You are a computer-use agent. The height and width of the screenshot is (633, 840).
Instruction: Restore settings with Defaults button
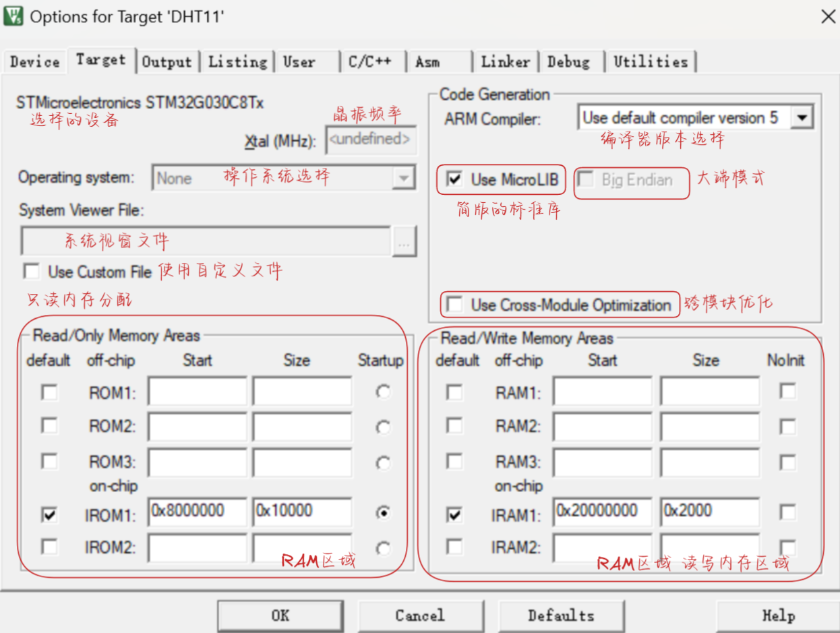561,615
